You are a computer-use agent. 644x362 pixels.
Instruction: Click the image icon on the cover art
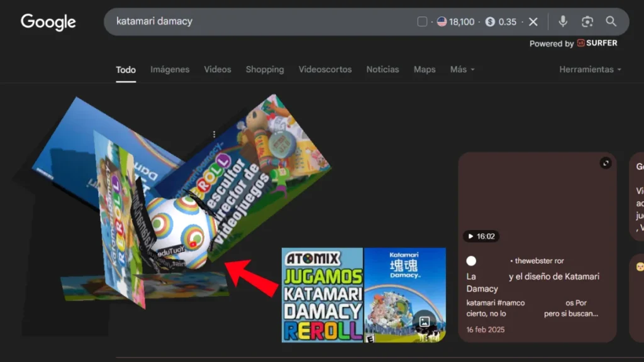[x=425, y=322]
